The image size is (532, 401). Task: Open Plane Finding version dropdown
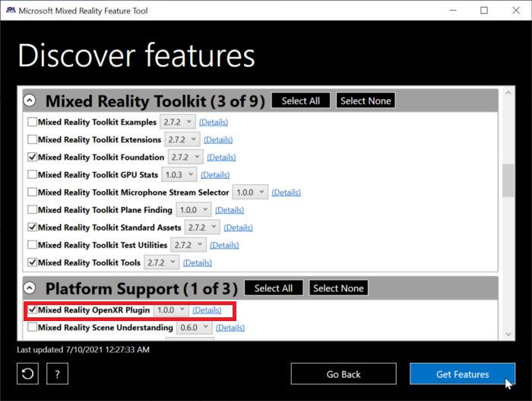point(194,210)
